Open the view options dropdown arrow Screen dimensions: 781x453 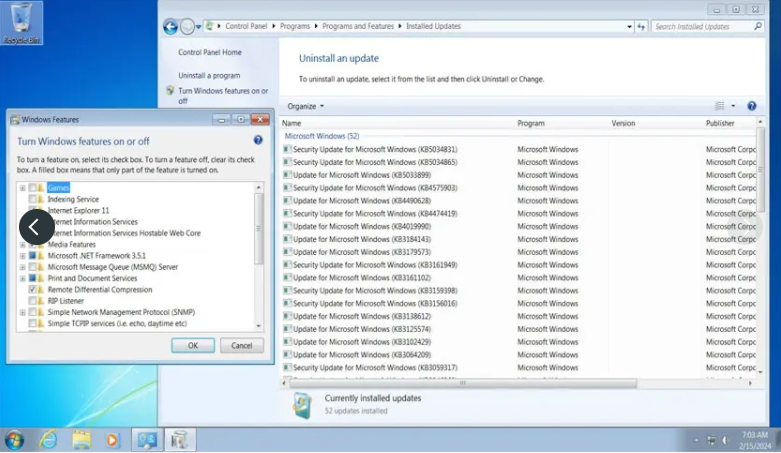point(733,106)
